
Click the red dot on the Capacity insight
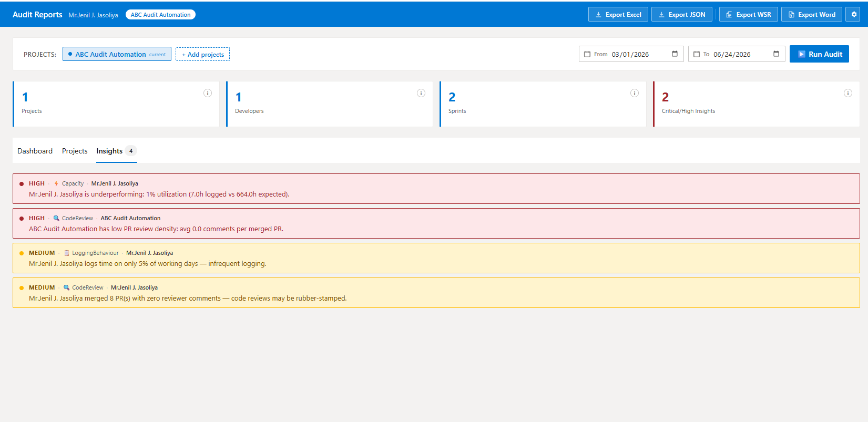pos(22,184)
